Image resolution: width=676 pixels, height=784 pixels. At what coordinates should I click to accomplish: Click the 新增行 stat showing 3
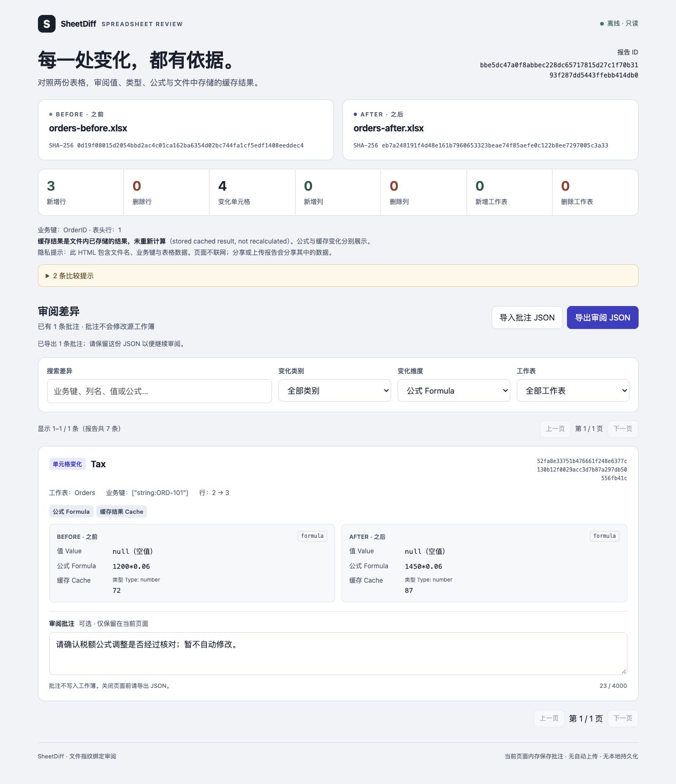point(81,192)
